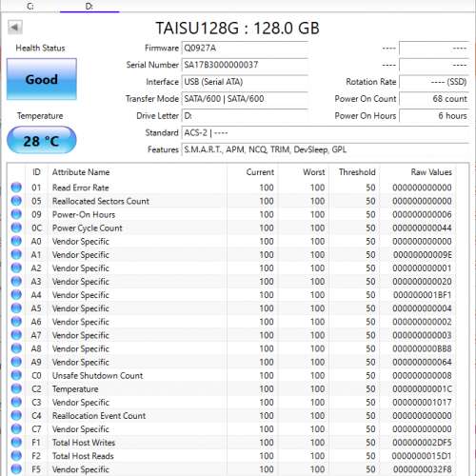Click the Threshold column header
The image size is (476, 476).
coord(357,172)
